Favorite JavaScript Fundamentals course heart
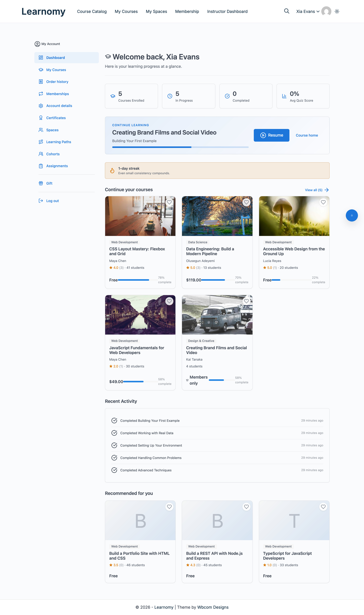 coord(169,301)
